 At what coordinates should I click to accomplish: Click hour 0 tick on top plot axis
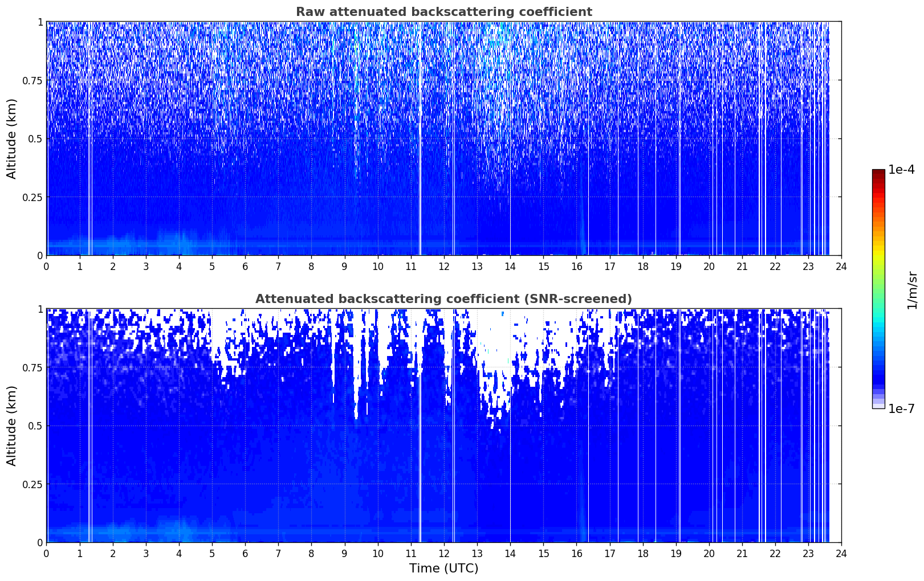pos(47,266)
